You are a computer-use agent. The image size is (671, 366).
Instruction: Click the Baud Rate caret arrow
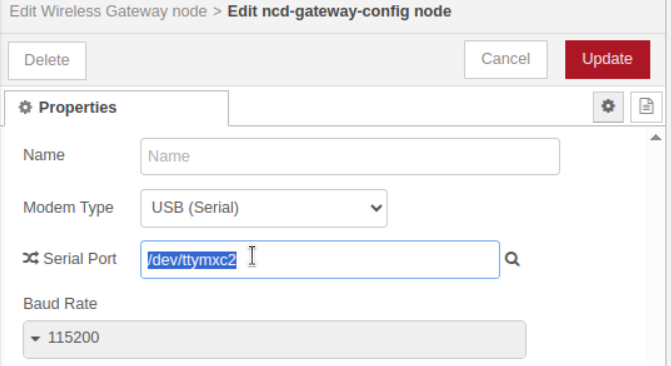click(36, 339)
